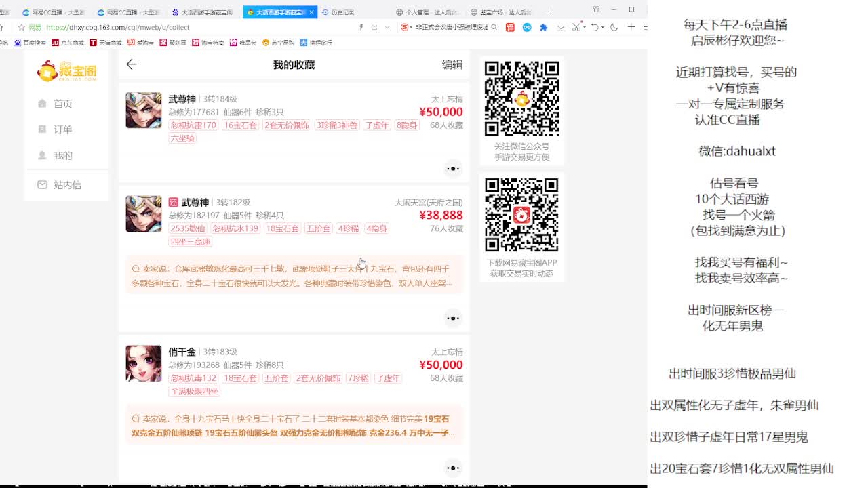Open the 淘宝特卖 bookmark

point(208,43)
